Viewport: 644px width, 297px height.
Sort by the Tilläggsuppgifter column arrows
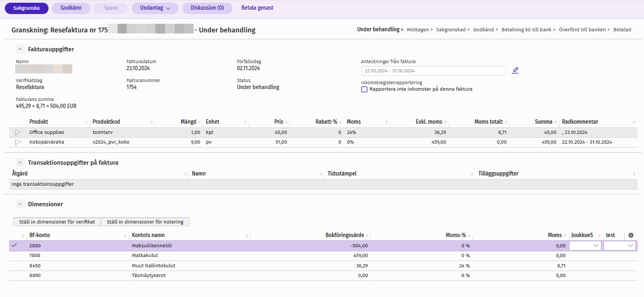(634, 174)
